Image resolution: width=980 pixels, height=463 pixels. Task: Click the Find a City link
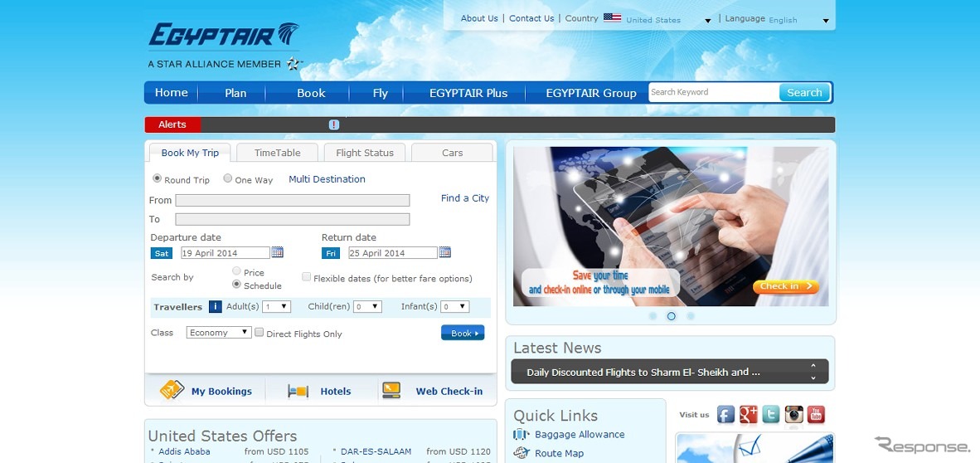click(x=465, y=197)
